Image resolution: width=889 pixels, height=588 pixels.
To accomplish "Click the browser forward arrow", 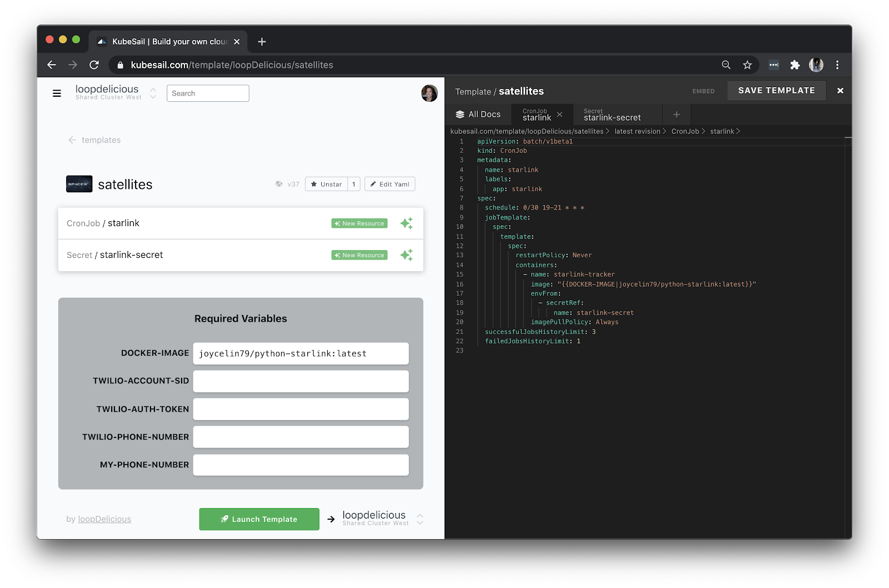I will (73, 65).
